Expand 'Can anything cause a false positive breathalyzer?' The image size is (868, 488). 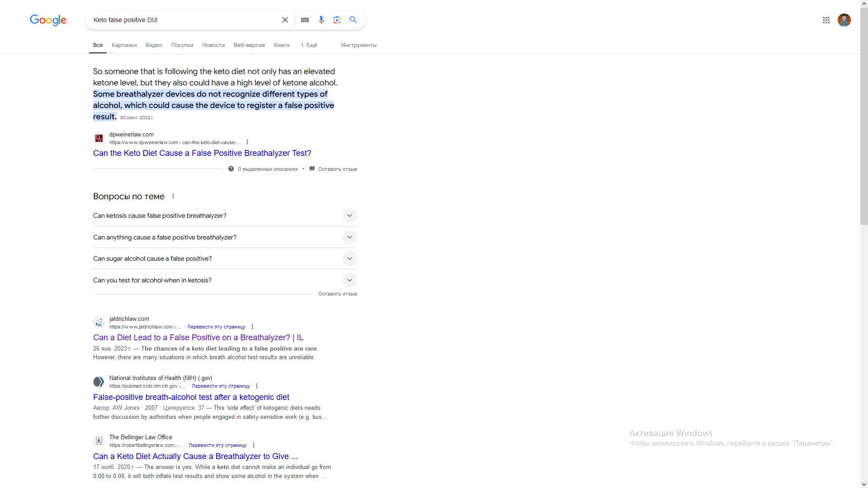coord(225,237)
